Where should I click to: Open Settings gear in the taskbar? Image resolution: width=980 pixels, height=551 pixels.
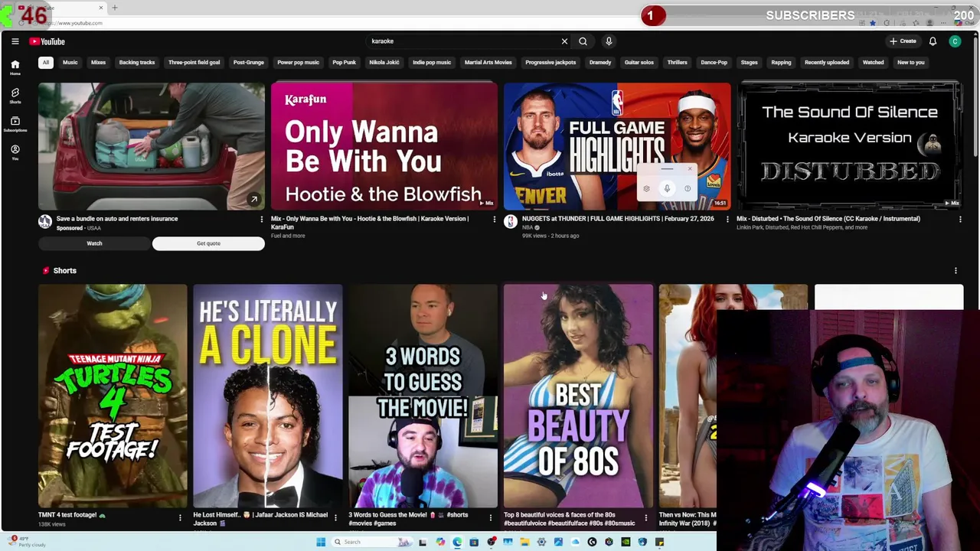tap(541, 542)
